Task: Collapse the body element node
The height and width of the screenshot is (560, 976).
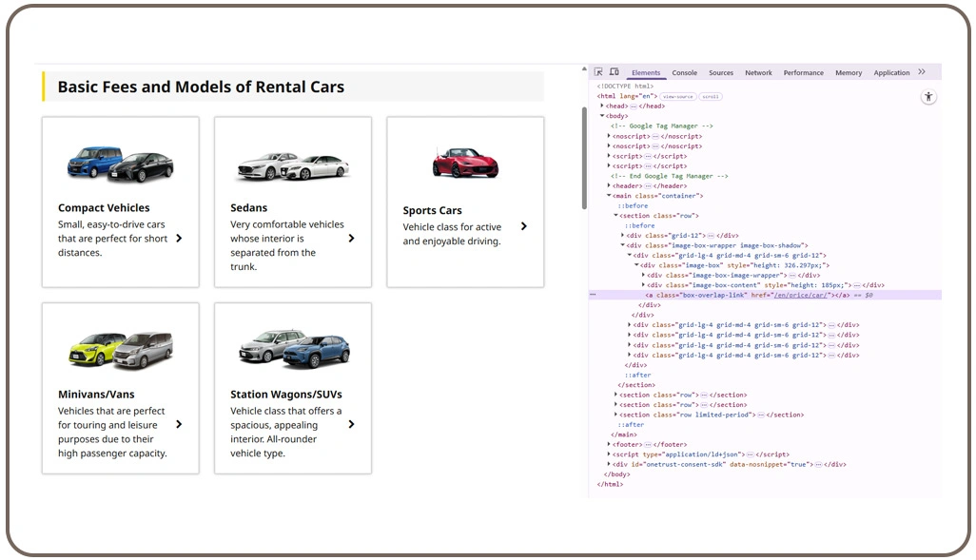Action: 600,116
